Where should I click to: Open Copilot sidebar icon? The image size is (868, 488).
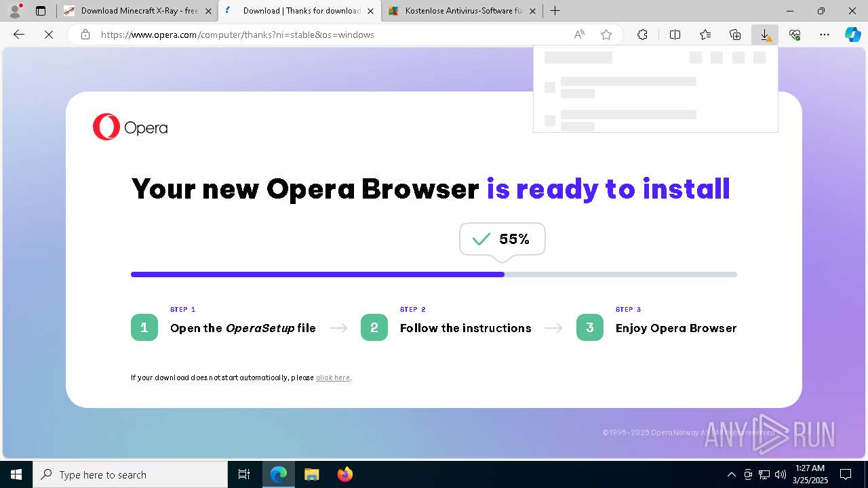pyautogui.click(x=852, y=35)
